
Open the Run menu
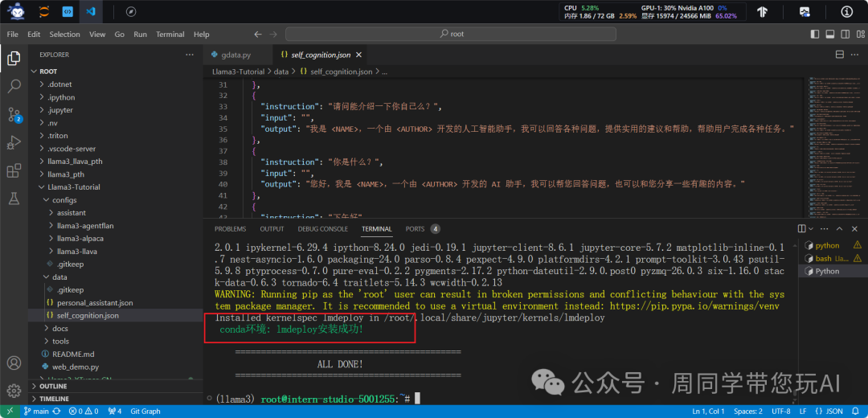[140, 35]
